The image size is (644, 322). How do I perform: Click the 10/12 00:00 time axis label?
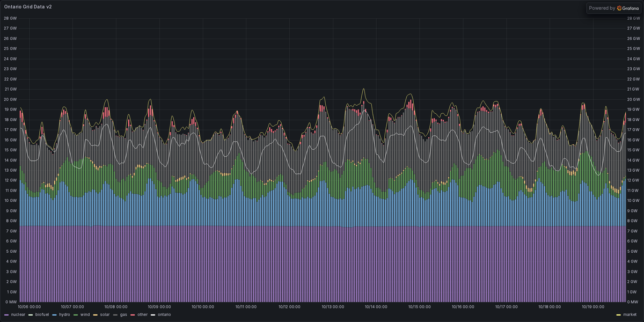[x=290, y=307]
